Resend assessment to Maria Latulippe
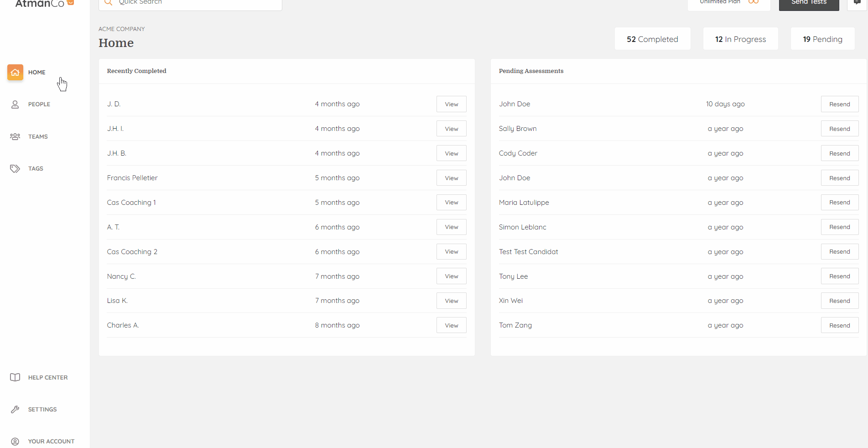 (x=840, y=203)
